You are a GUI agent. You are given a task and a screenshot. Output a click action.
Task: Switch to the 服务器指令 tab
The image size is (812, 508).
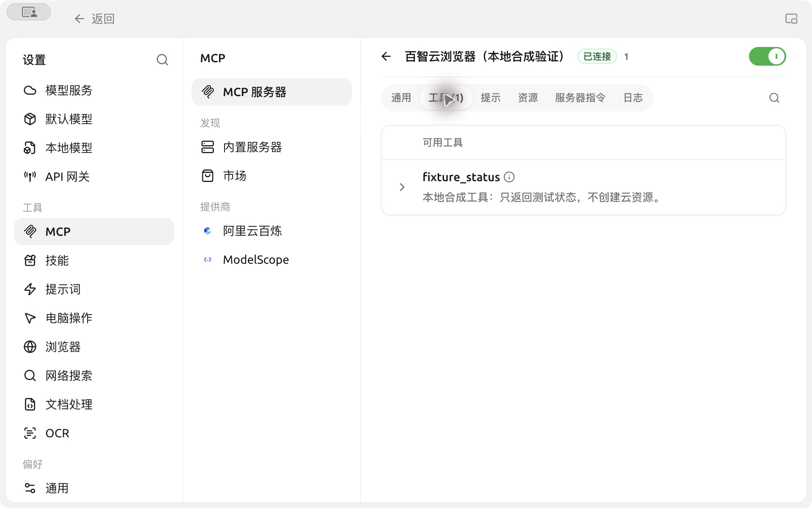coord(580,98)
